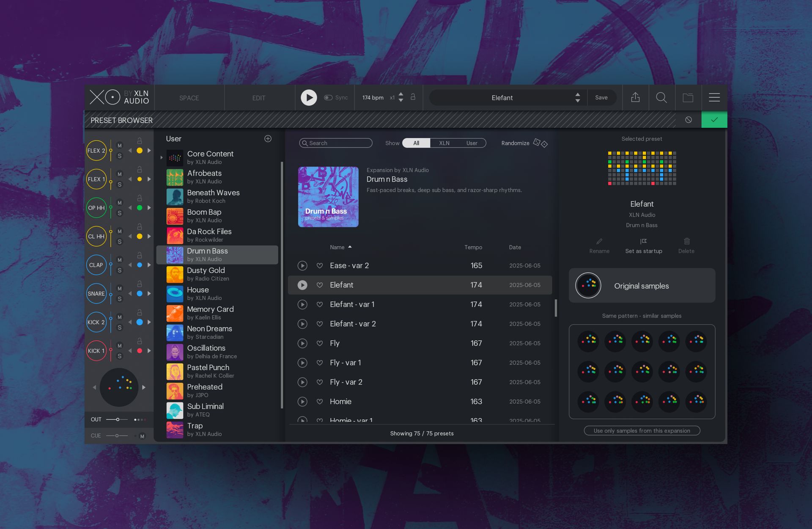Open the hamburger main menu

[x=714, y=98]
